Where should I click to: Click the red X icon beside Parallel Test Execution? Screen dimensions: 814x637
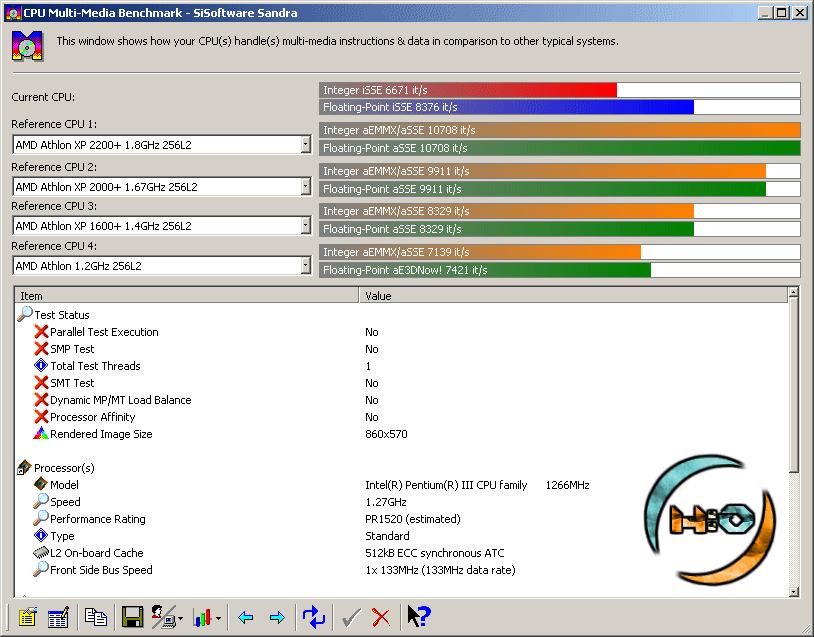pyautogui.click(x=41, y=331)
